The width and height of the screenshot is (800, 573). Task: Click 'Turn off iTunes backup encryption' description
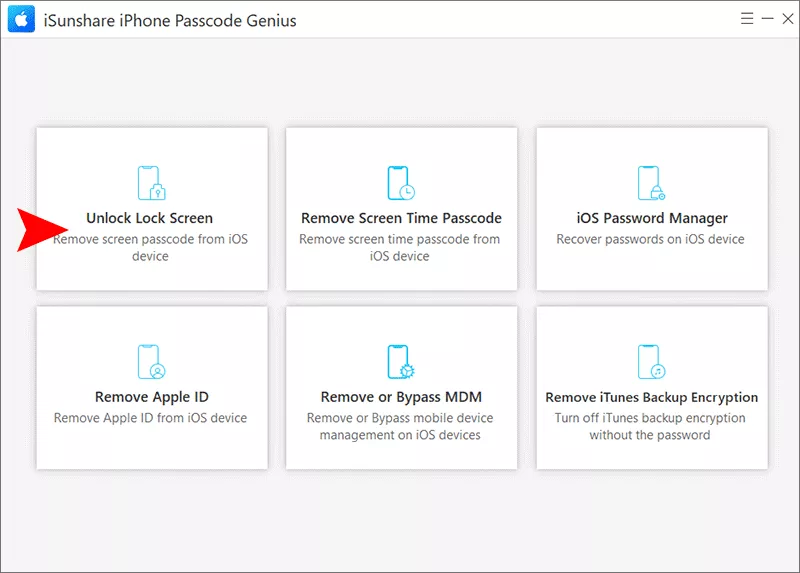coord(650,427)
